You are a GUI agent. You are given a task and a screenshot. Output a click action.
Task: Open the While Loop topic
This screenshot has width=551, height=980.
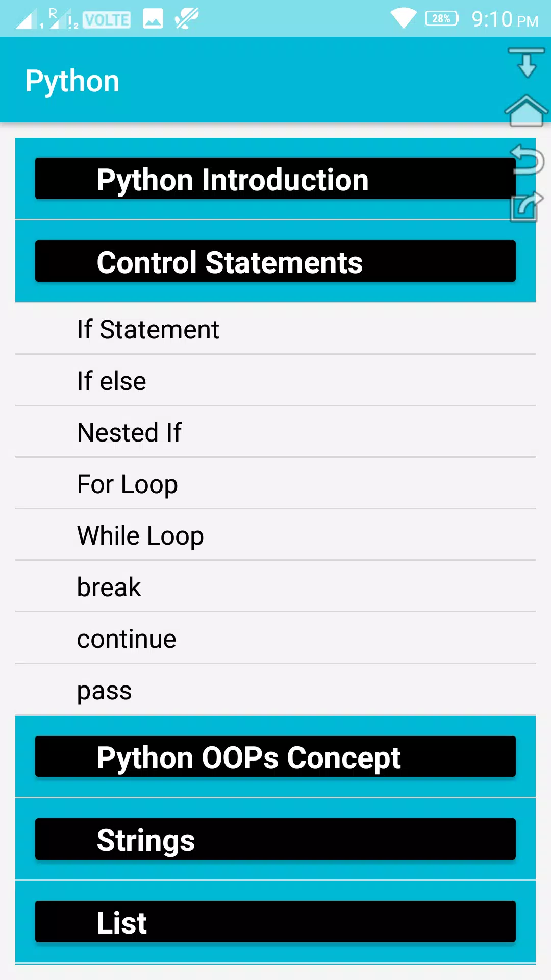click(x=275, y=535)
